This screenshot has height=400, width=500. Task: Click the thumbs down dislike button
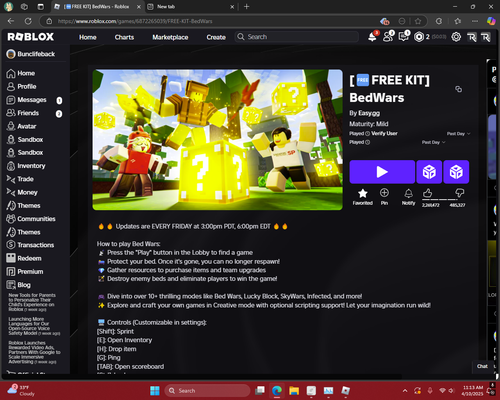click(460, 193)
